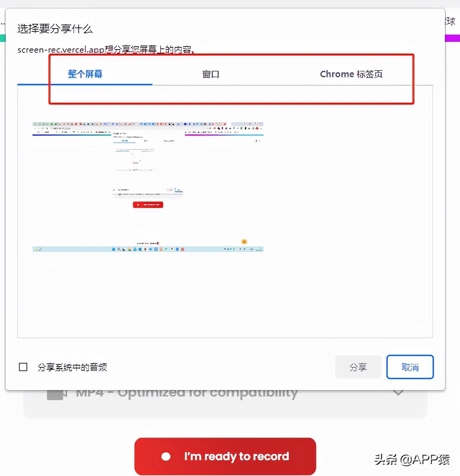Viewport: 460px width, 476px height.
Task: Click the 分享 button
Action: tap(358, 367)
